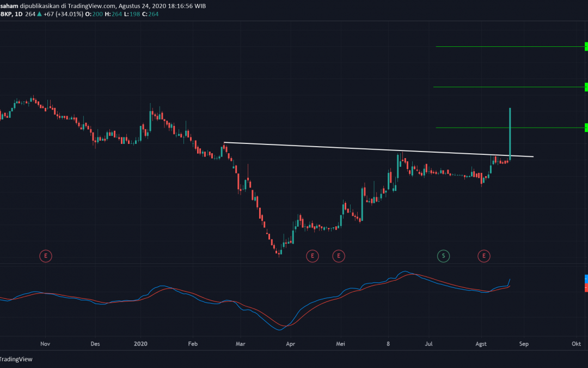Click the lowest green price label
Image resolution: width=588 pixels, height=368 pixels.
click(586, 128)
